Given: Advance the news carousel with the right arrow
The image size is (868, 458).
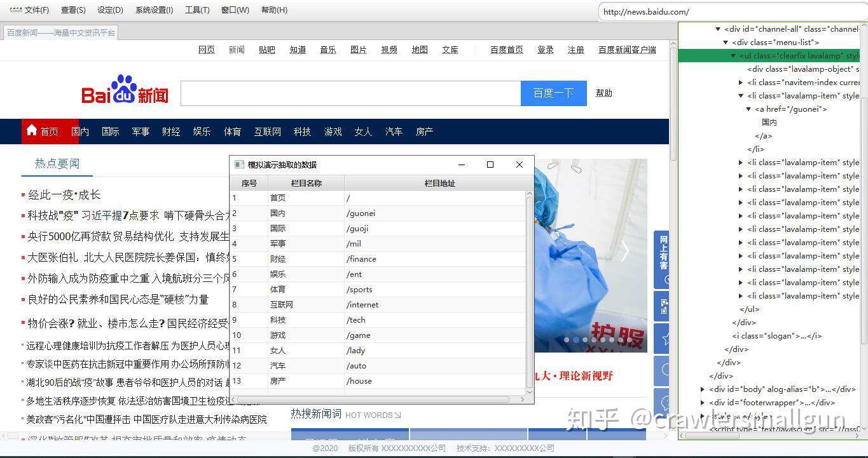Looking at the screenshot, I should click(x=625, y=252).
